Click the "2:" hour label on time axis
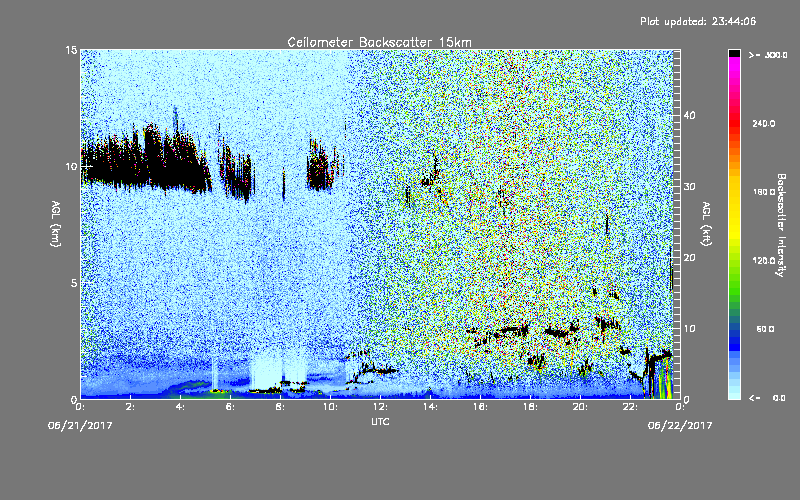Screen dimensions: 800x500 click(131, 407)
